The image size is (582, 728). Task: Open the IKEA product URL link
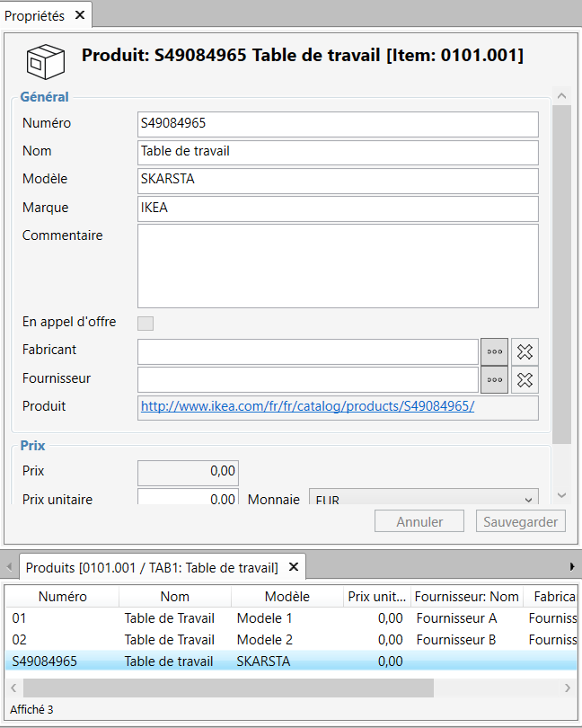point(307,406)
